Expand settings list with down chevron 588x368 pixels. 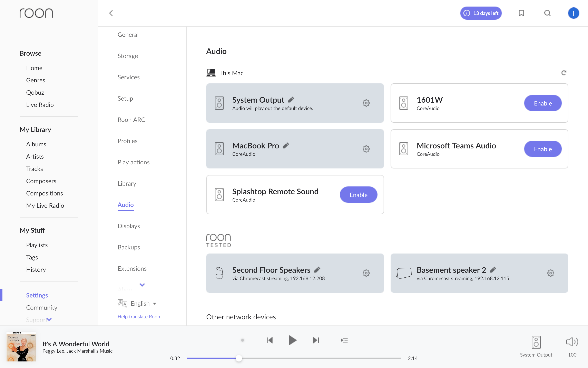pos(142,285)
